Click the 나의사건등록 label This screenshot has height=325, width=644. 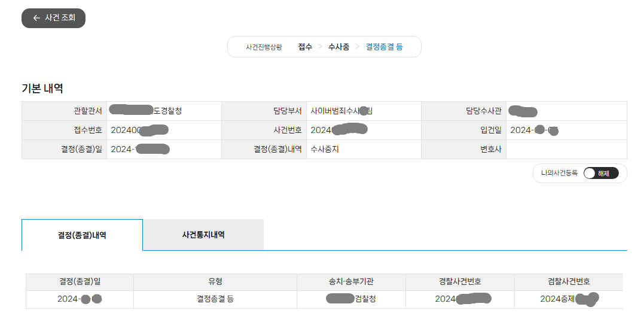pyautogui.click(x=560, y=173)
